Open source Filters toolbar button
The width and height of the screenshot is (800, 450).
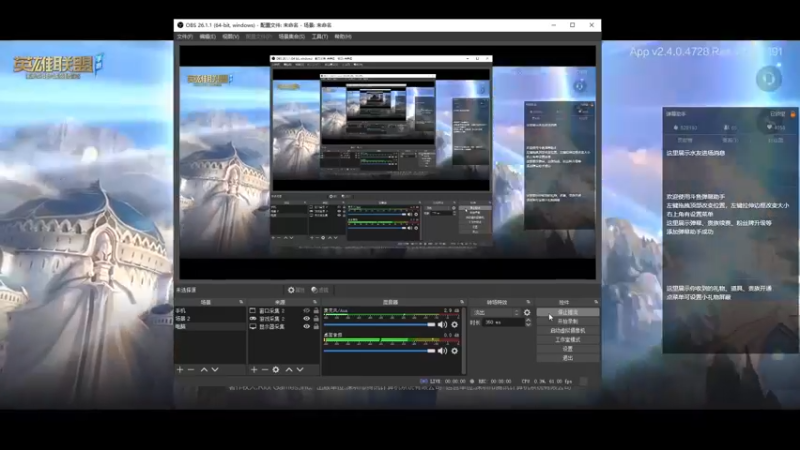(x=320, y=290)
